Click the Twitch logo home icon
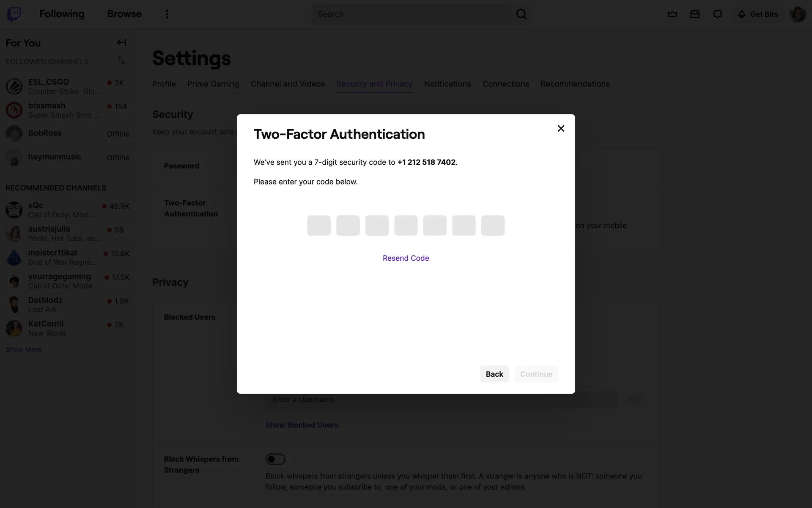812x508 pixels. point(14,14)
